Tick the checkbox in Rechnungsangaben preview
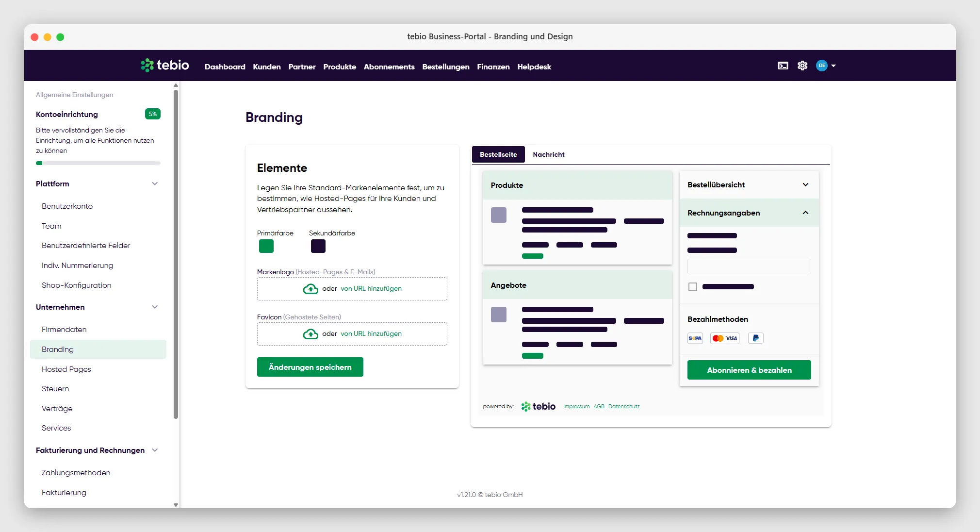Image resolution: width=980 pixels, height=532 pixels. click(x=693, y=287)
